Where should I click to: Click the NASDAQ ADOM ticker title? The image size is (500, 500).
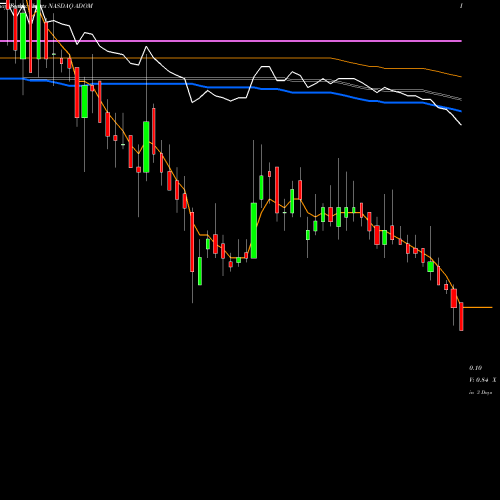pos(71,6)
